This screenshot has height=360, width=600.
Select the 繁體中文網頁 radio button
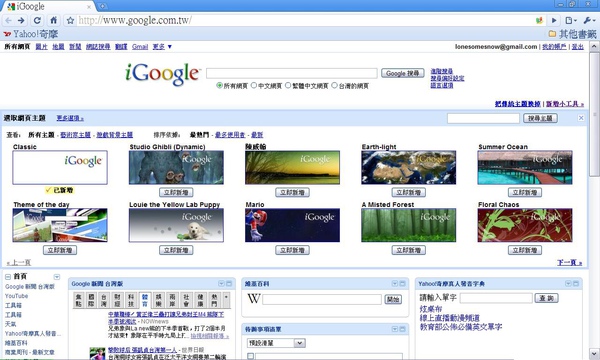[x=288, y=85]
